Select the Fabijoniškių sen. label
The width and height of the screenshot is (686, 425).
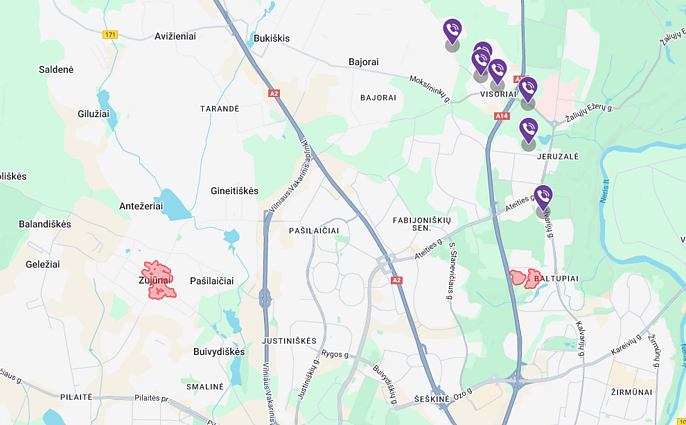click(x=422, y=224)
